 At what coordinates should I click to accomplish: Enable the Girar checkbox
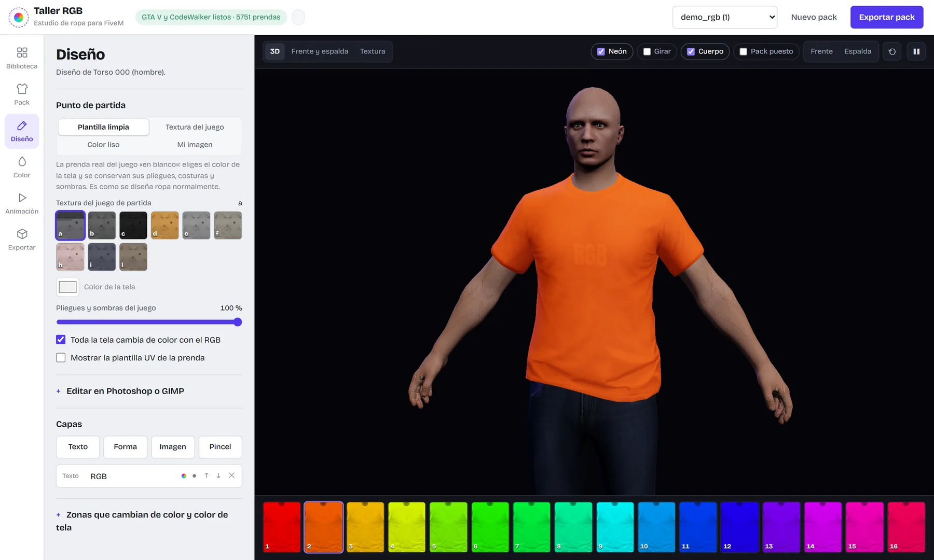point(647,51)
